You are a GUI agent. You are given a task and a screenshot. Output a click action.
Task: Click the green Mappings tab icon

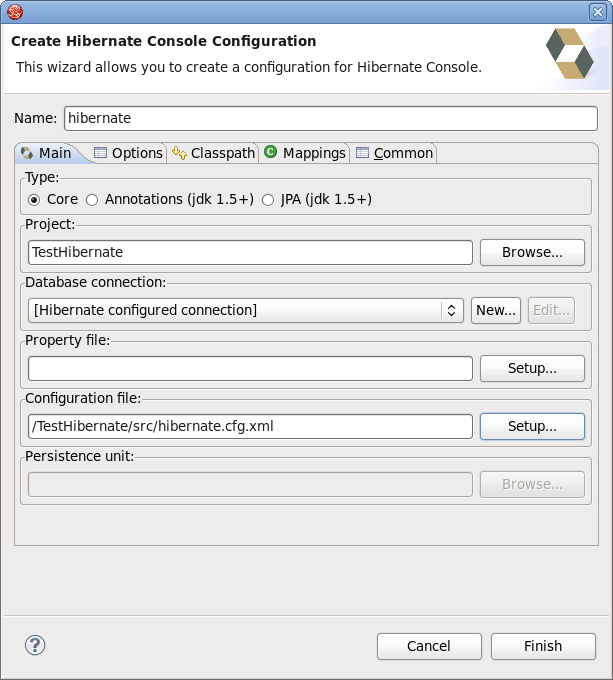[x=271, y=152]
